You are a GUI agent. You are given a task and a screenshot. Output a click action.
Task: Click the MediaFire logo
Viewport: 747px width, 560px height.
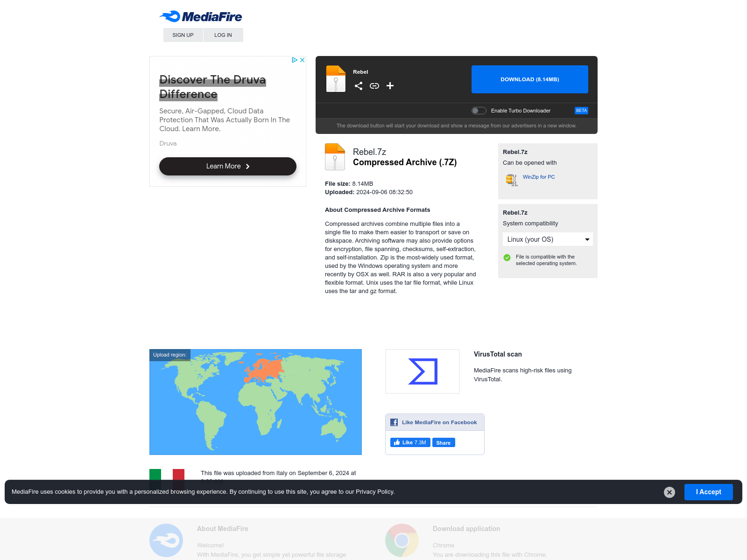click(x=201, y=17)
